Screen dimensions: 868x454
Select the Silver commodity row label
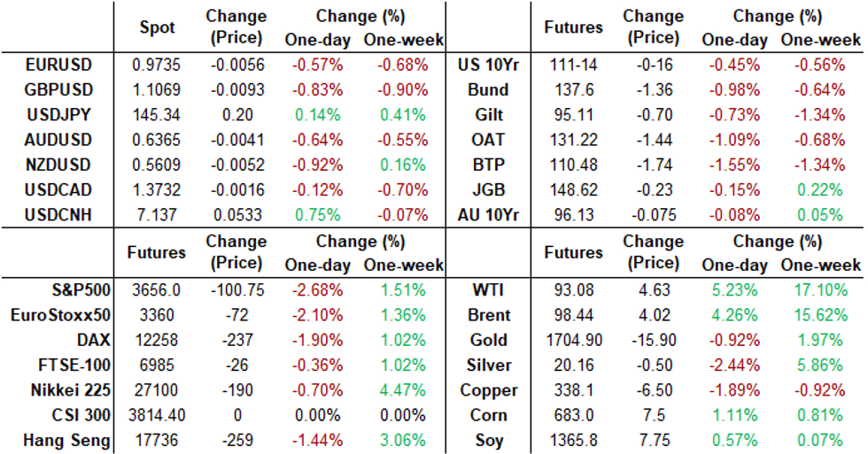click(489, 366)
